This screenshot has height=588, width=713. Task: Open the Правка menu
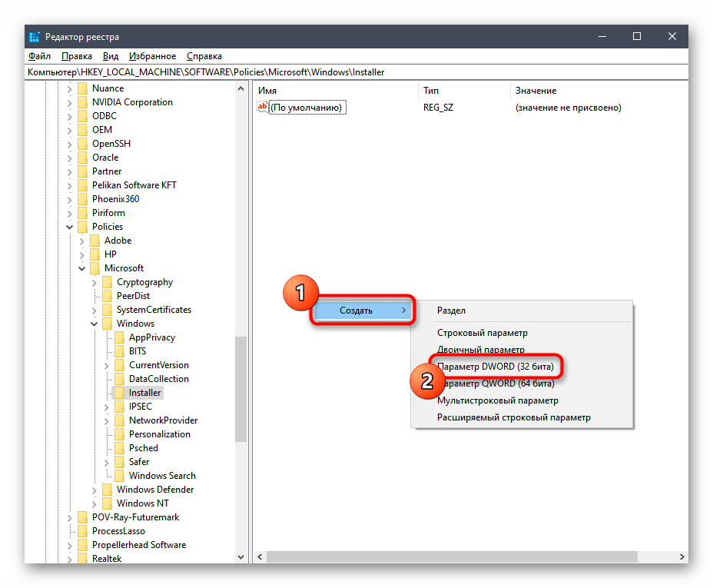pos(76,56)
